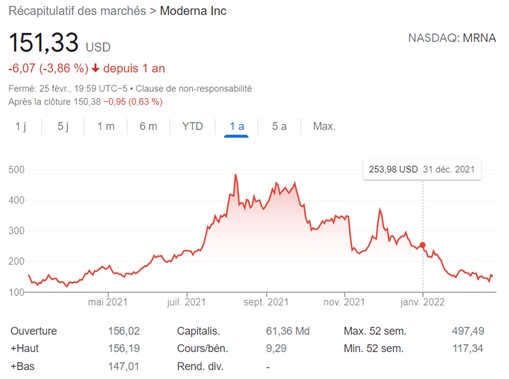509x379 pixels.
Task: Click the 253,98 USD tooltip box
Action: click(x=422, y=169)
